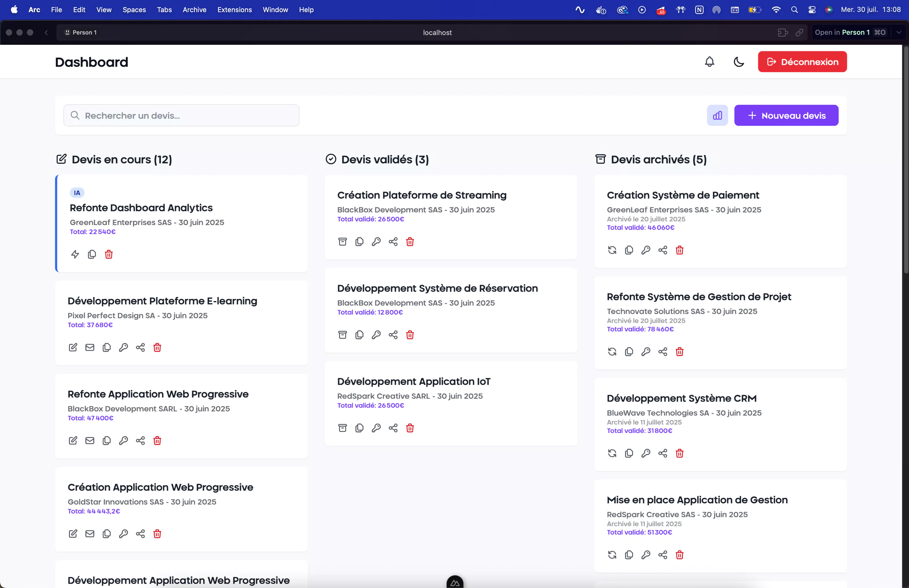The width and height of the screenshot is (909, 588).
Task: Duplicate the Développement Application IoT quote
Action: point(359,428)
